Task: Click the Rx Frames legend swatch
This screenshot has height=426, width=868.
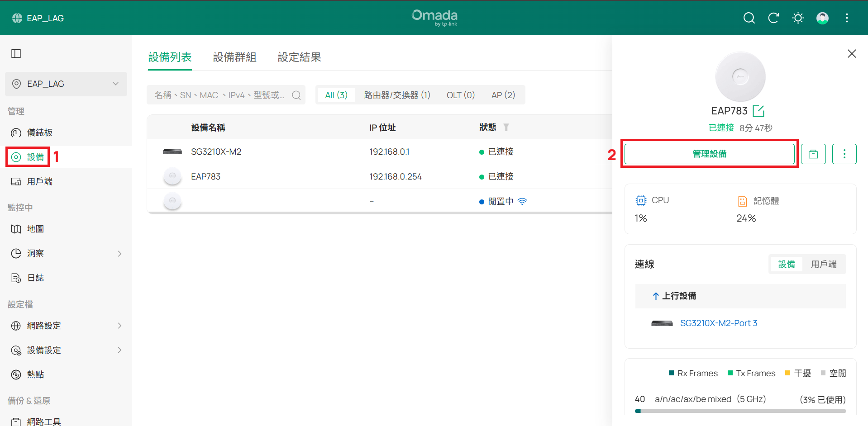Action: [x=672, y=373]
